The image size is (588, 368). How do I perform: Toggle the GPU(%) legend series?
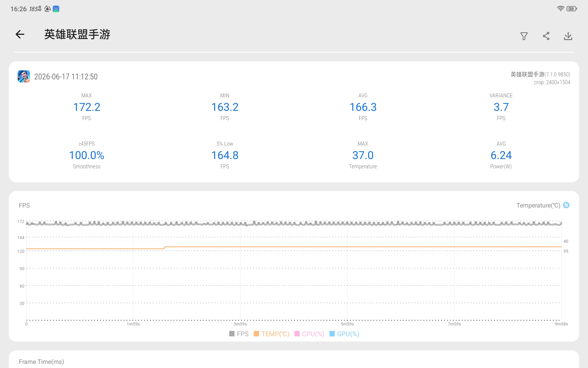tap(344, 334)
